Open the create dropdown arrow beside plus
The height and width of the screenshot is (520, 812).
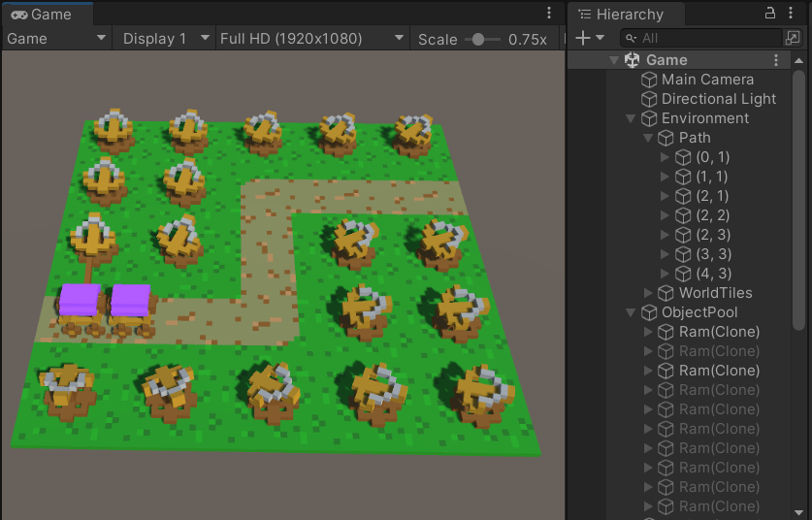click(600, 37)
